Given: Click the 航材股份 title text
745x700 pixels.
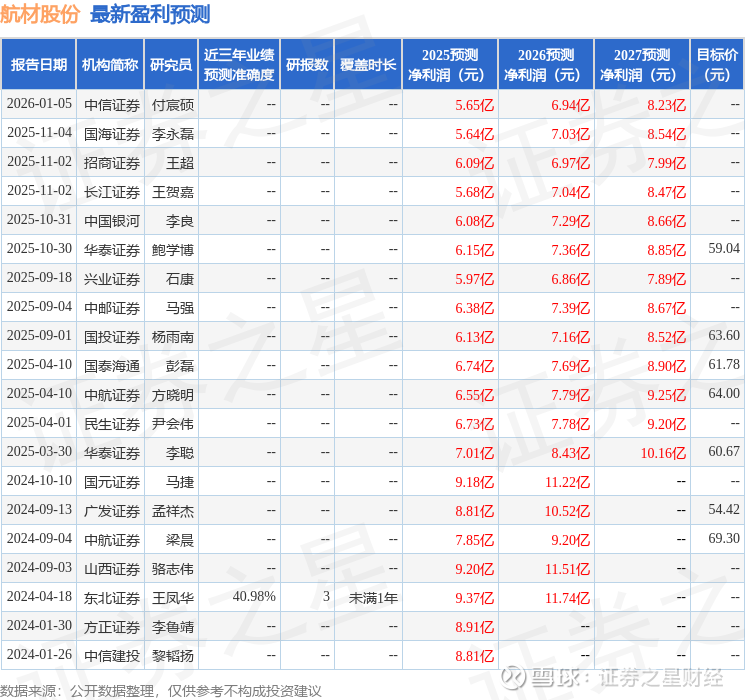Looking at the screenshot, I should point(40,14).
